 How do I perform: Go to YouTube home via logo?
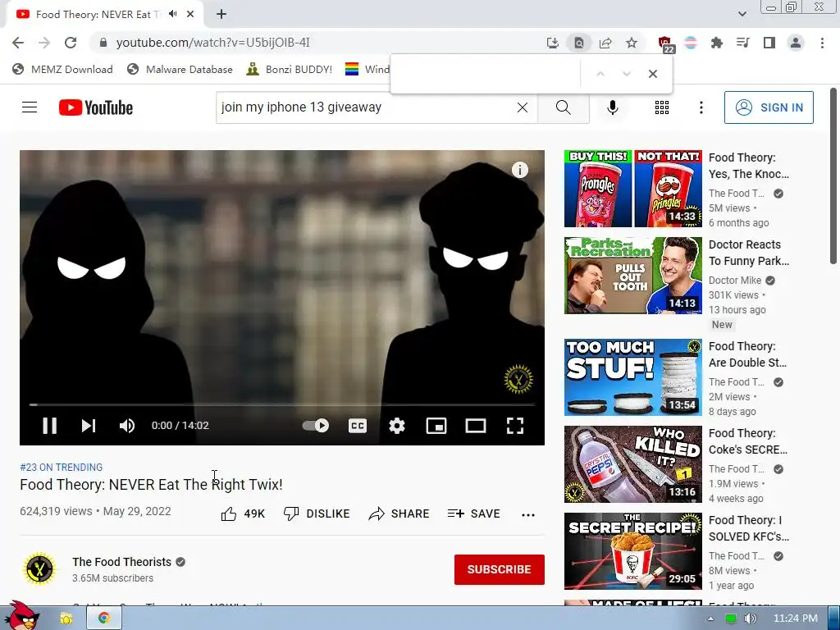(x=96, y=107)
